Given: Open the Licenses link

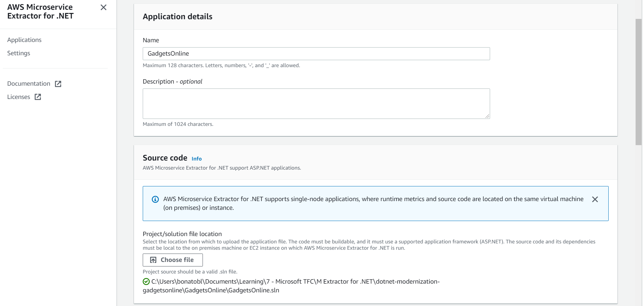Looking at the screenshot, I should [19, 97].
